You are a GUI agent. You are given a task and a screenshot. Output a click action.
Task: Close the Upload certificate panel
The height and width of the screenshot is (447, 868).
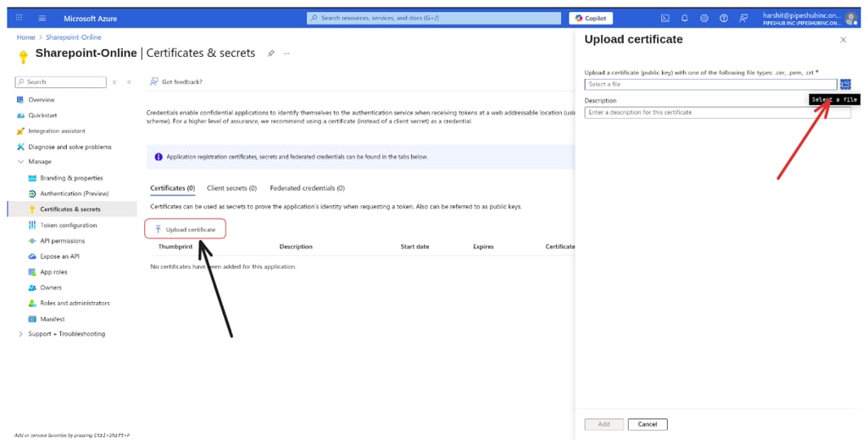(x=843, y=40)
